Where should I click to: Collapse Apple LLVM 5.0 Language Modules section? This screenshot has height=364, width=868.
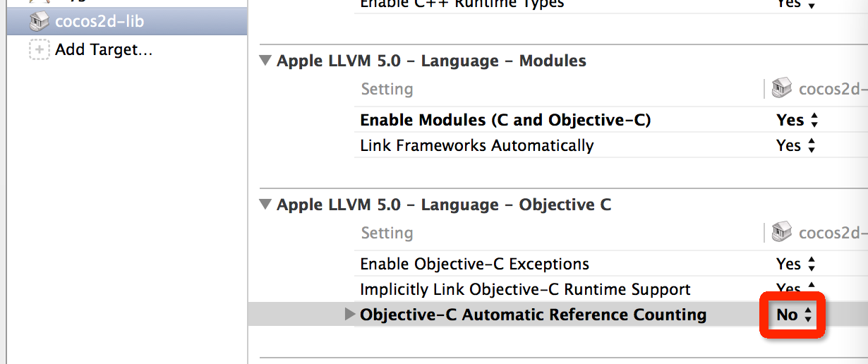coord(265,61)
